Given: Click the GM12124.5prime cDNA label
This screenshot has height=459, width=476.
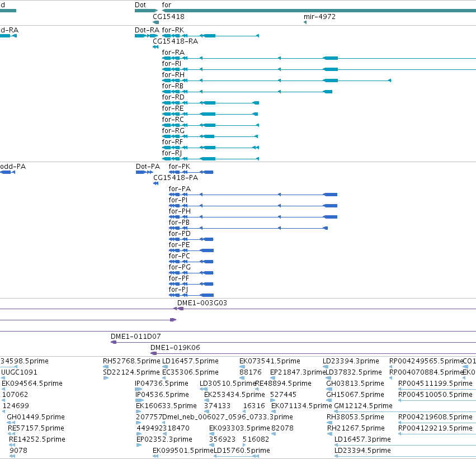Looking at the screenshot, I should 364,406.
